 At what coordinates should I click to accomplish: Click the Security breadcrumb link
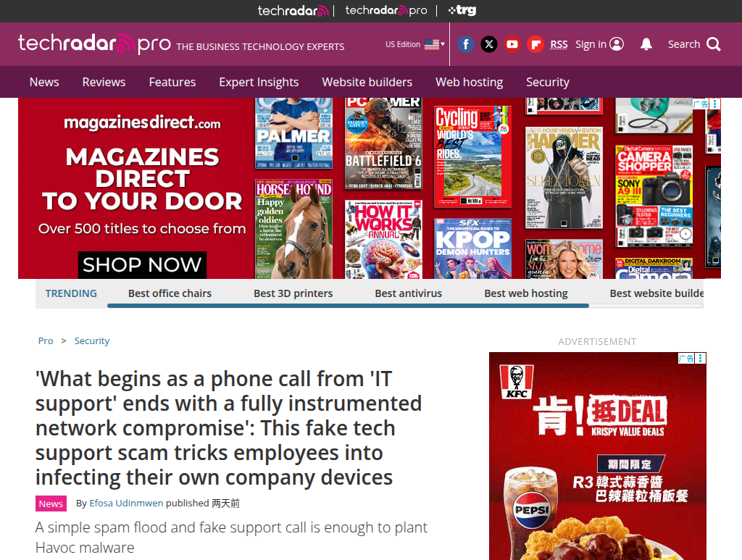tap(92, 341)
